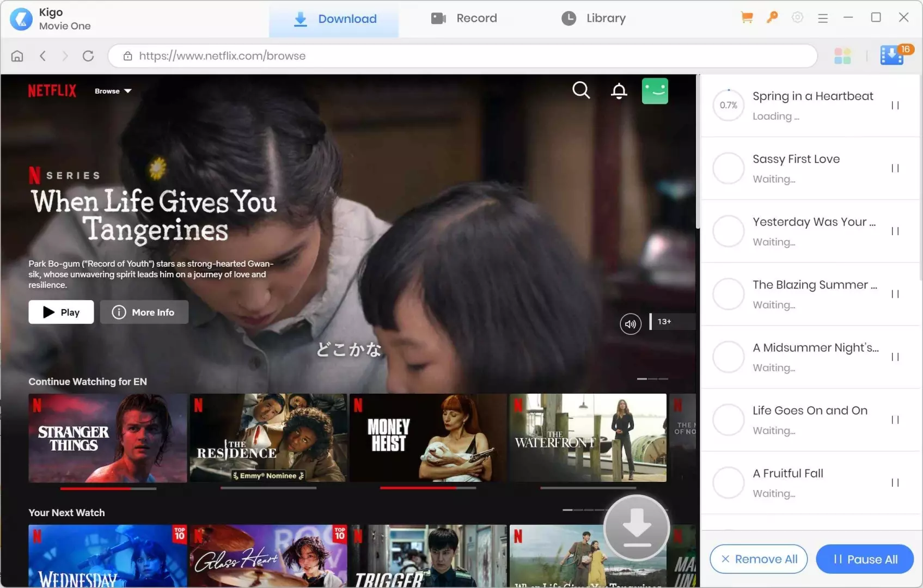Click the floating gray download button
This screenshot has height=588, width=923.
637,528
